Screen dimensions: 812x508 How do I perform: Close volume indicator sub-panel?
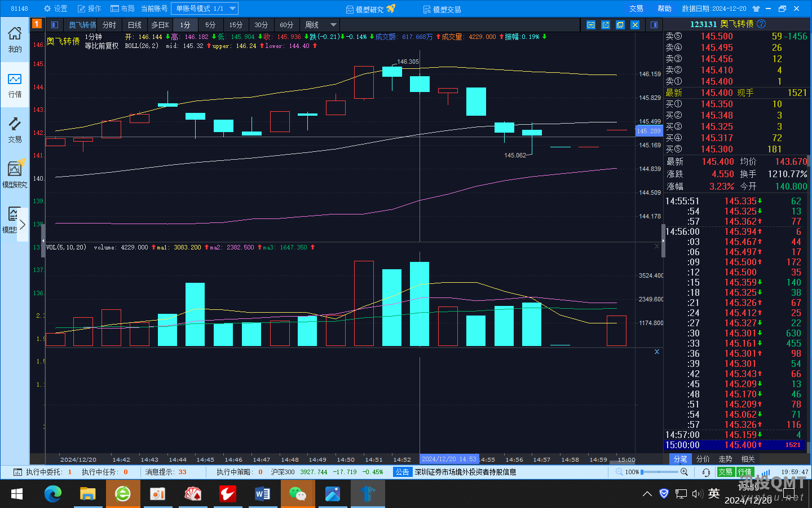656,247
